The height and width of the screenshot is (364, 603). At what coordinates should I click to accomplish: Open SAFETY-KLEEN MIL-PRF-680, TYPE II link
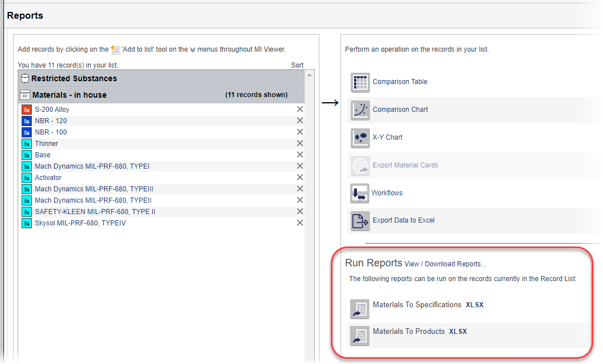click(x=95, y=212)
